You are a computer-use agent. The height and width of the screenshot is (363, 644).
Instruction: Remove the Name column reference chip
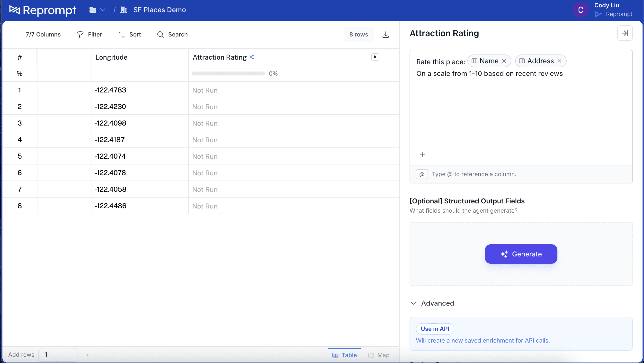(x=504, y=61)
